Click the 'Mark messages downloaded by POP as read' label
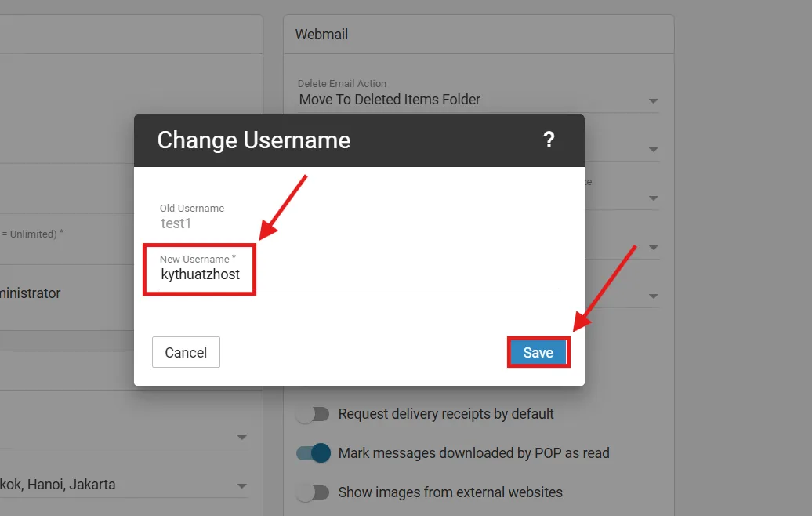The height and width of the screenshot is (516, 812). coord(473,453)
